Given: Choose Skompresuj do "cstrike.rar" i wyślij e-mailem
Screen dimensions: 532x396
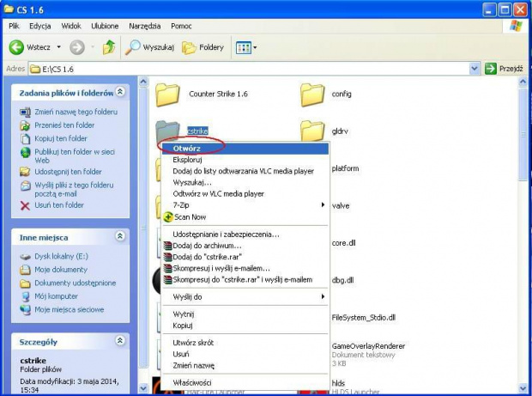Looking at the screenshot, I should point(245,280).
